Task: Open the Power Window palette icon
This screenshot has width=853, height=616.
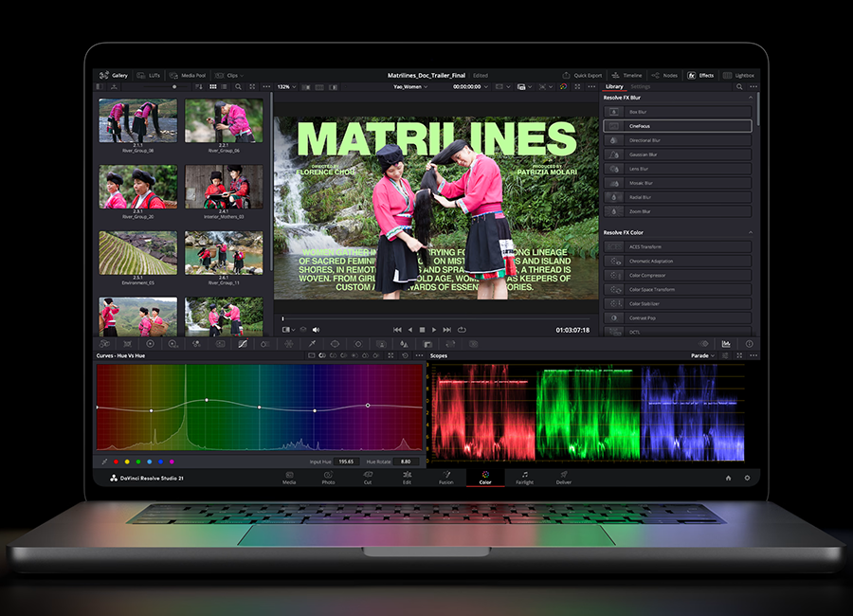Action: tap(336, 344)
